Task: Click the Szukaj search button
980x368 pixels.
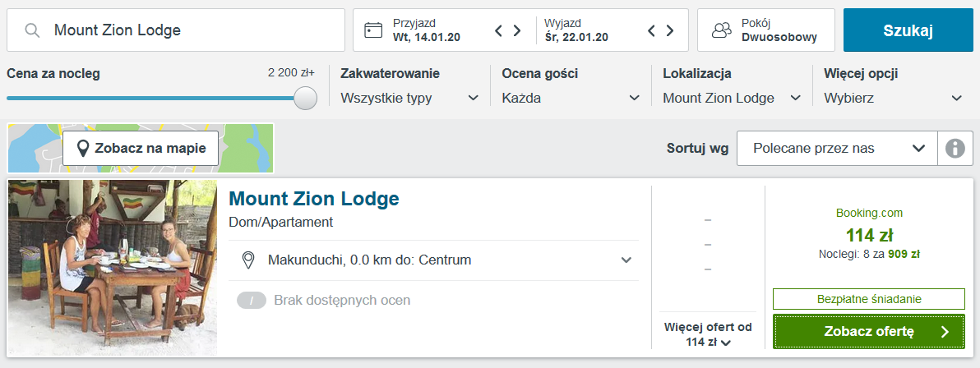Action: coord(908,30)
